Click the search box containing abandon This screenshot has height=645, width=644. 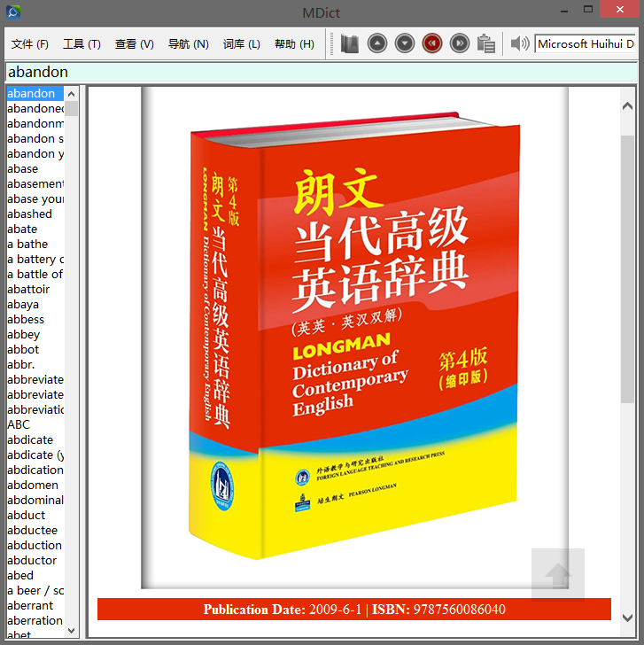click(x=322, y=72)
